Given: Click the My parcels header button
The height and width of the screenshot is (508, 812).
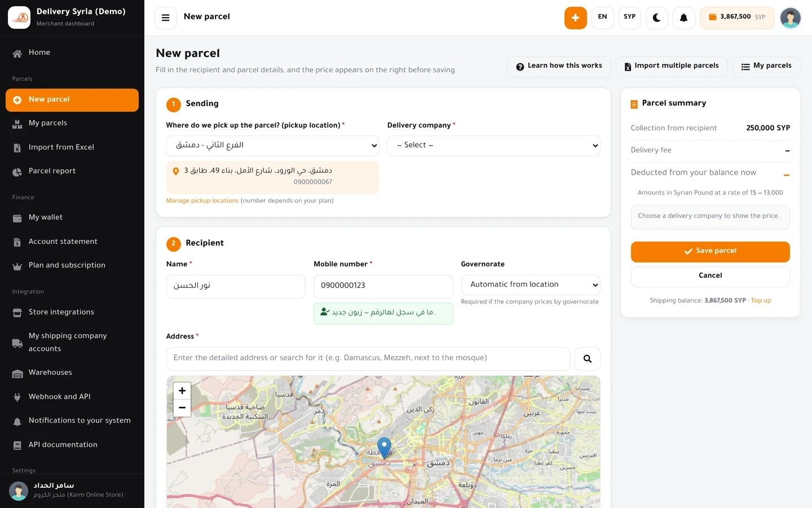Looking at the screenshot, I should 766,67.
